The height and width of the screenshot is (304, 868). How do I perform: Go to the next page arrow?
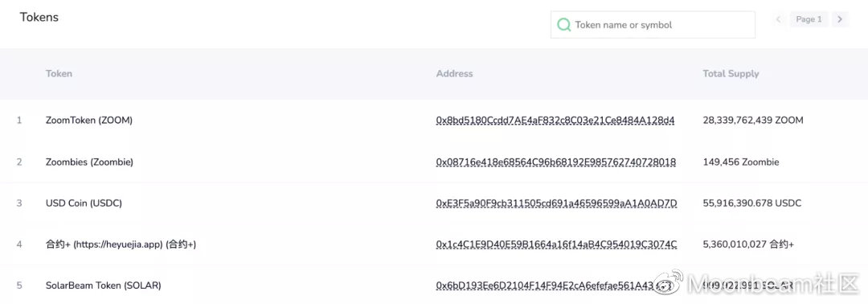coord(840,19)
